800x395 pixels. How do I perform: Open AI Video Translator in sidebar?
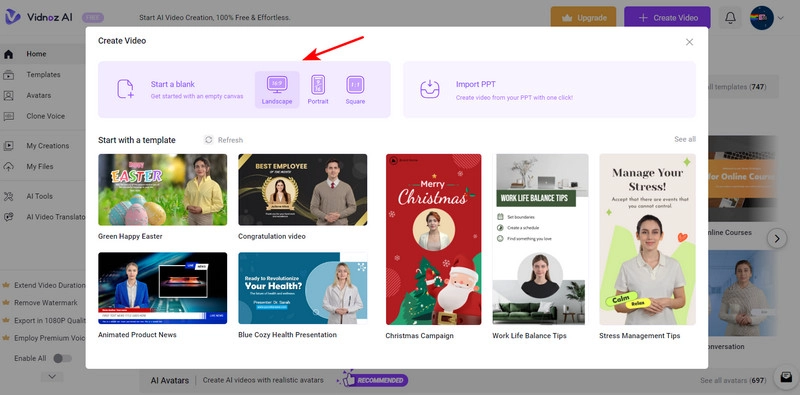tap(56, 217)
